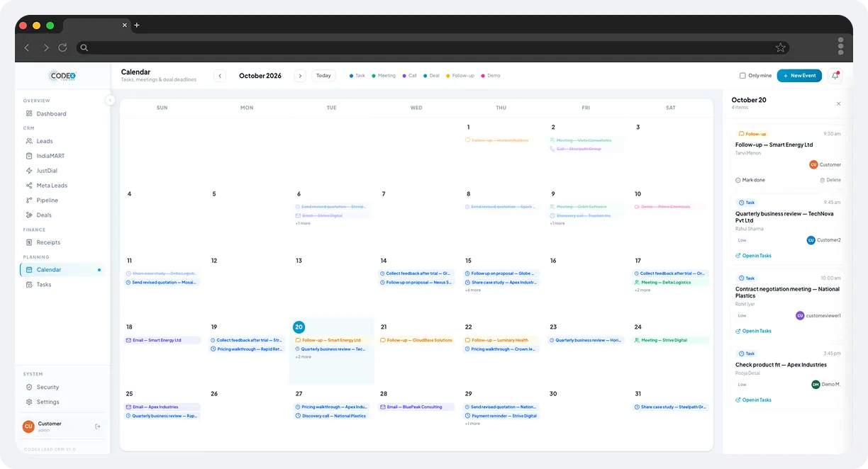Open the browser three-dot menu
The height and width of the screenshot is (469, 868).
(x=840, y=46)
